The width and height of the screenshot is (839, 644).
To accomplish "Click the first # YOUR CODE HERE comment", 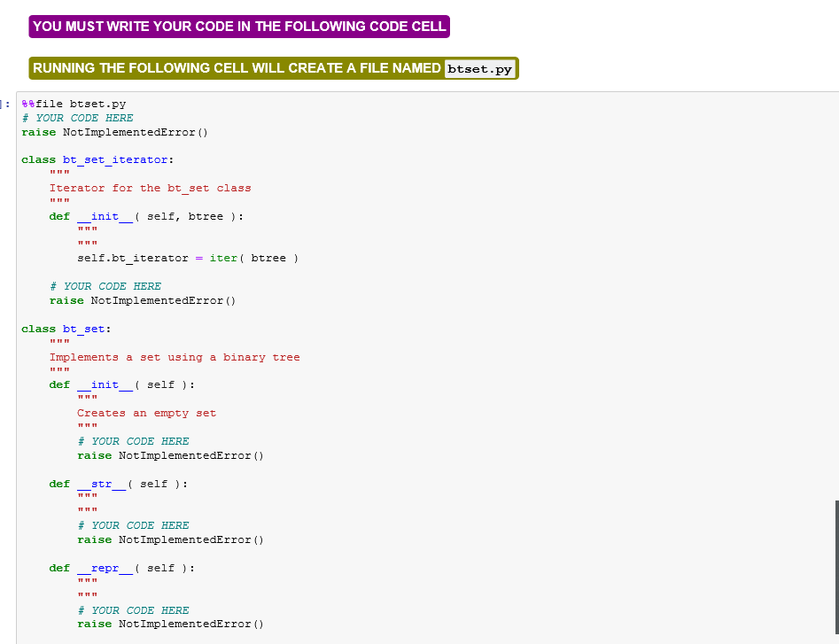I will [80, 117].
